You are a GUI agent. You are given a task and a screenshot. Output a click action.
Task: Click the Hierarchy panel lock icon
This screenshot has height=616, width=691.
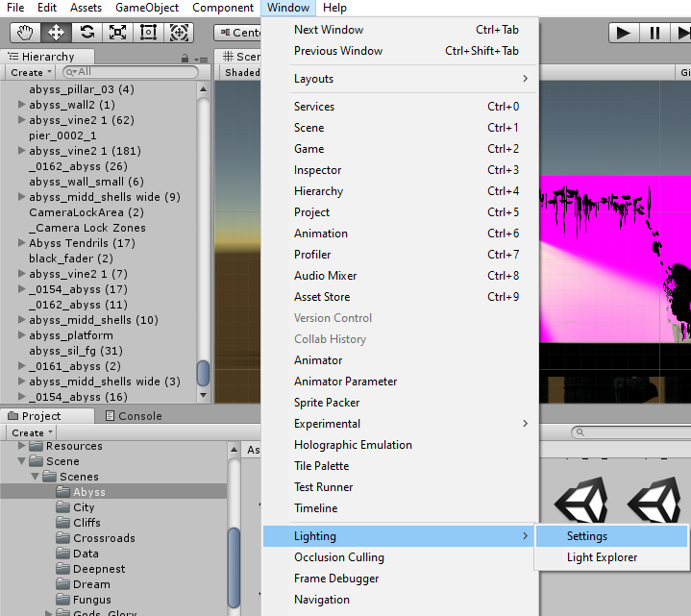(185, 59)
